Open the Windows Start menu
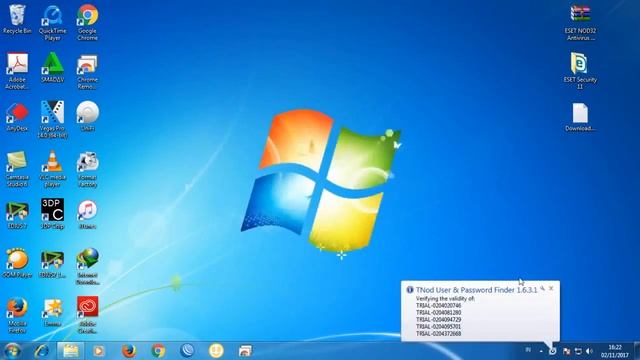 (x=12, y=351)
